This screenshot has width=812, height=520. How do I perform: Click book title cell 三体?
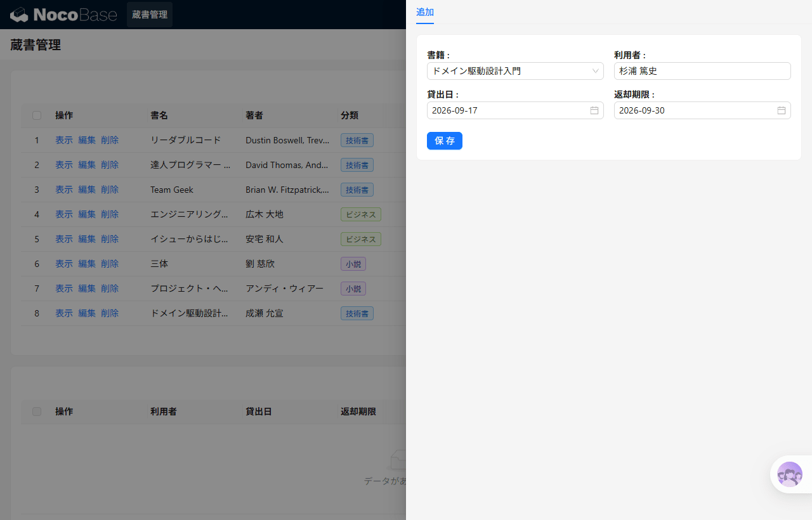pyautogui.click(x=159, y=264)
